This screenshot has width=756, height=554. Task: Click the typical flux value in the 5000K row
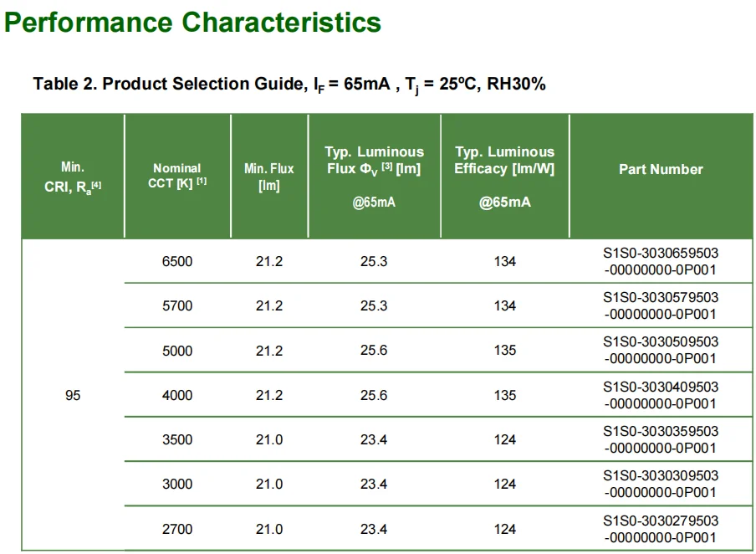[374, 351]
